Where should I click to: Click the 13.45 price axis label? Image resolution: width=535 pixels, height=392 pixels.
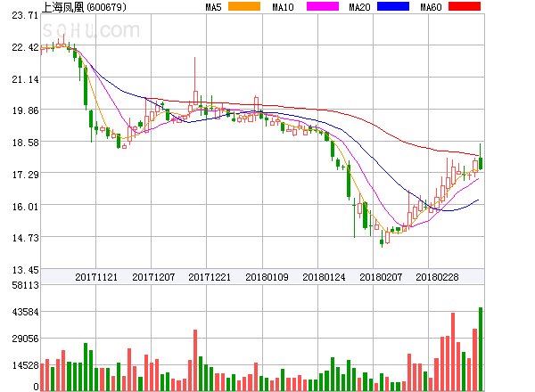(25, 270)
